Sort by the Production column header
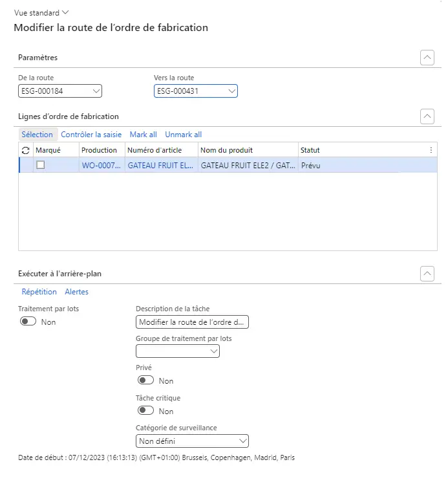Image resolution: width=448 pixels, height=495 pixels. tap(102, 150)
